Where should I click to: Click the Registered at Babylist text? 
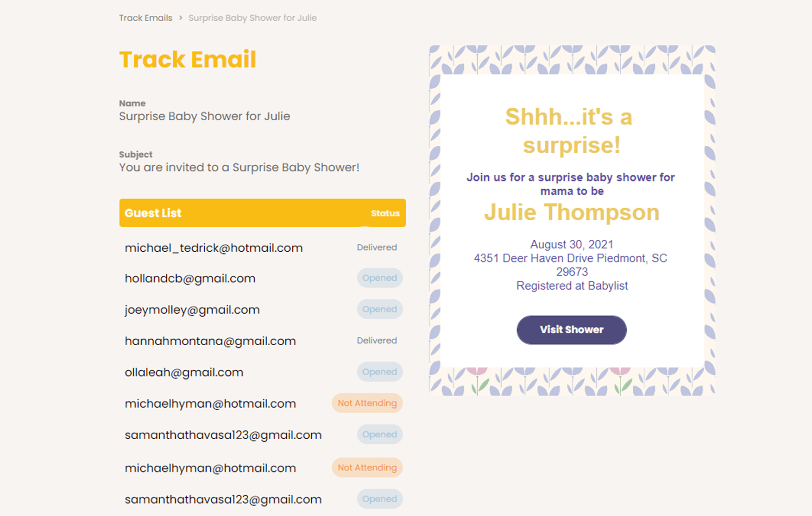pos(572,286)
